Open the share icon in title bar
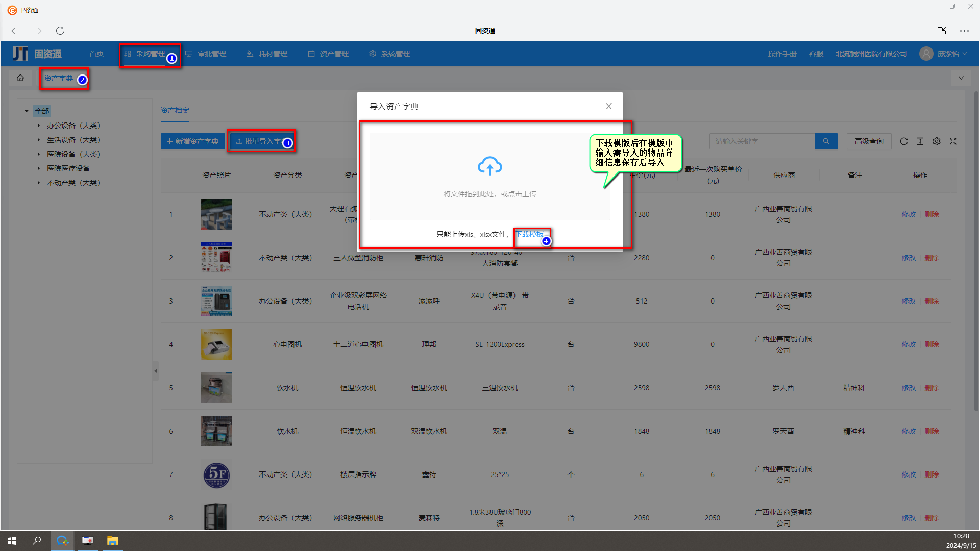Viewport: 980px width, 551px height. tap(942, 31)
